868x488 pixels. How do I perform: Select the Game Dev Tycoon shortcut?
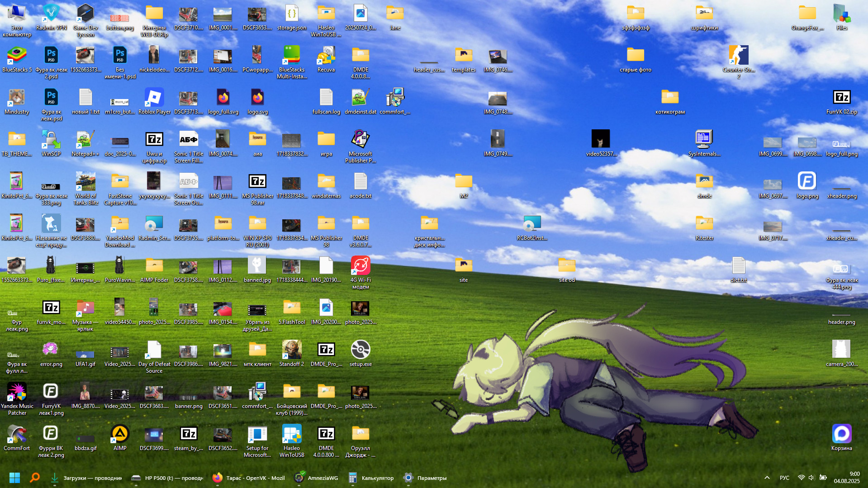pyautogui.click(x=85, y=20)
